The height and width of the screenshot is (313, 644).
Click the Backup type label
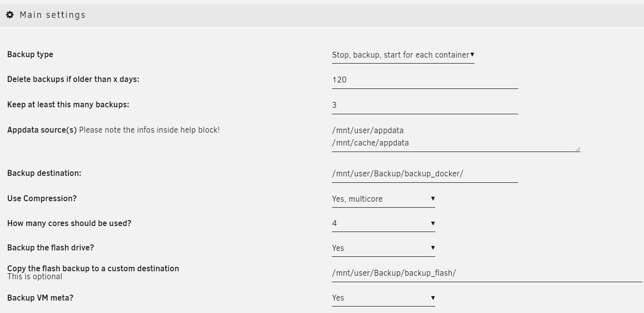pyautogui.click(x=30, y=55)
